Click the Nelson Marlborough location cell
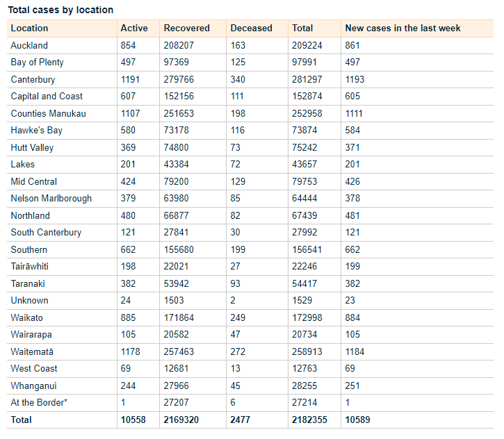 (x=51, y=199)
